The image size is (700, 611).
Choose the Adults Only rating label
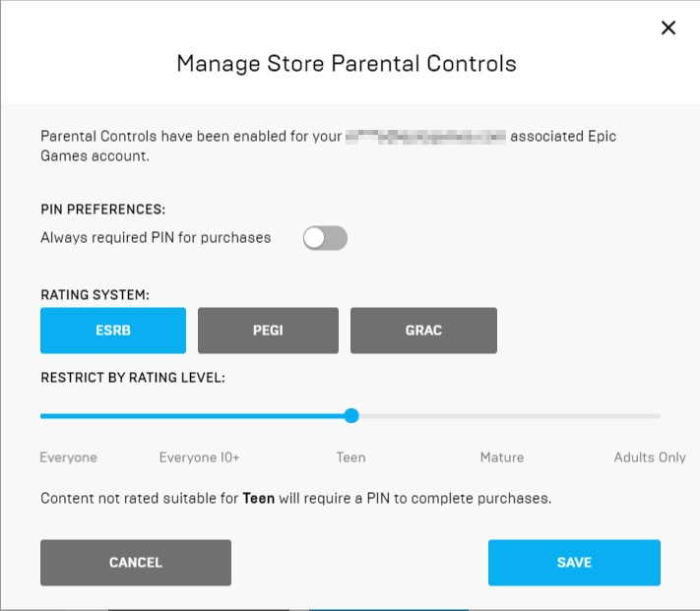pos(650,458)
